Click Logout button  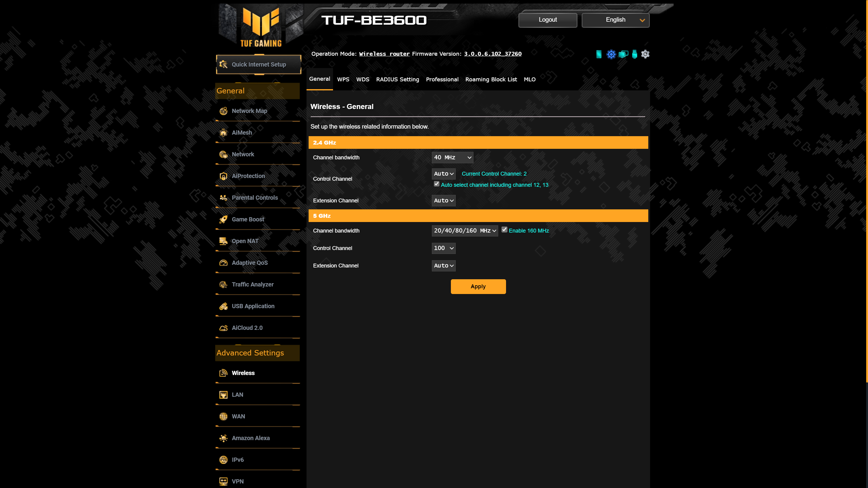(x=547, y=20)
